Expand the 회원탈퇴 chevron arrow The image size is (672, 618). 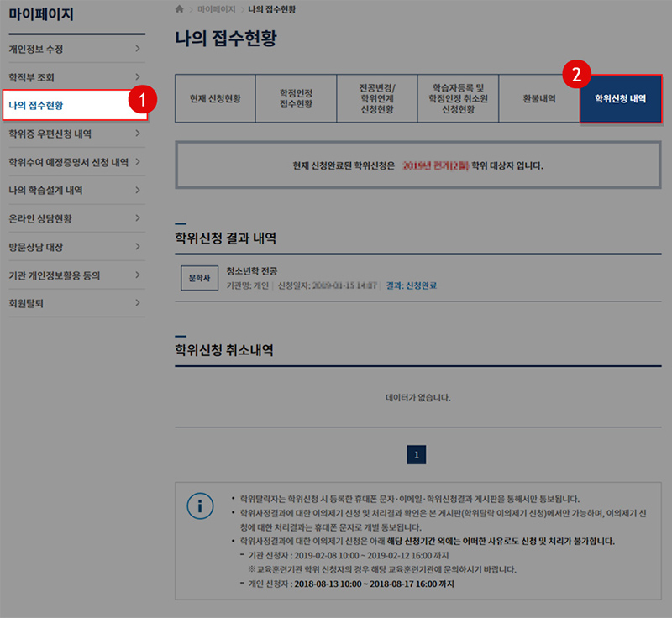(x=137, y=303)
